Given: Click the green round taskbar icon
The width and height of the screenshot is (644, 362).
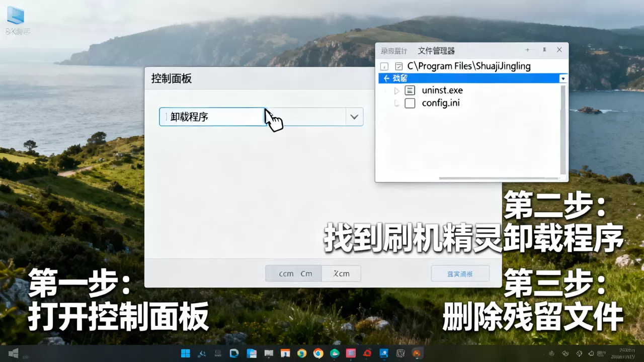Looking at the screenshot, I should pyautogui.click(x=335, y=353).
